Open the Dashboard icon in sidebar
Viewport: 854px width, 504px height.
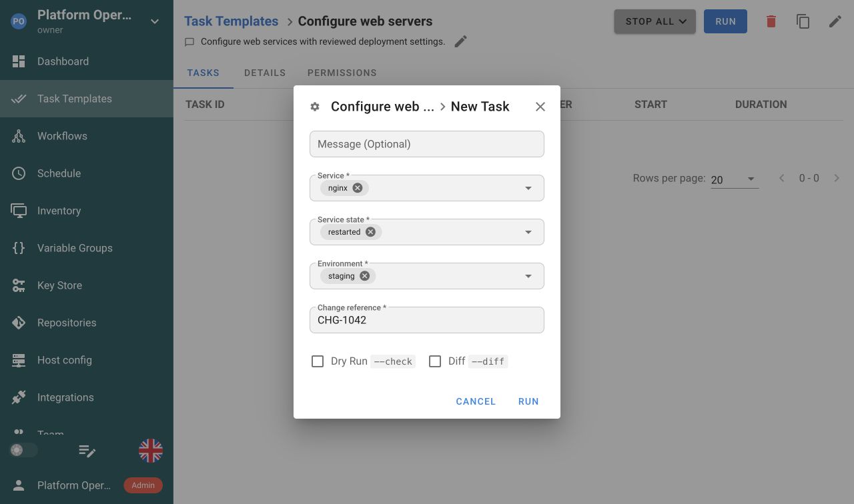click(19, 61)
